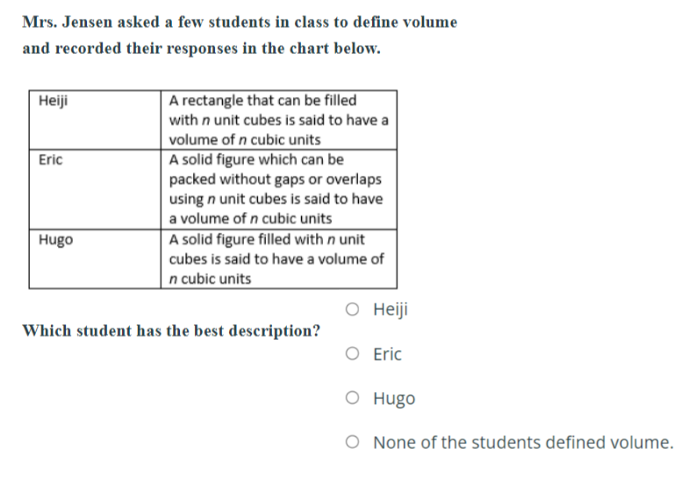Click 'volume of n cubic units' in Heiji's row
Screen dimensions: 700x500
[245, 140]
